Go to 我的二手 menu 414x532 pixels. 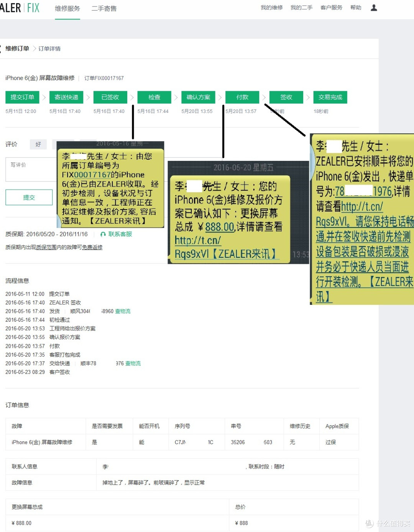click(x=301, y=8)
